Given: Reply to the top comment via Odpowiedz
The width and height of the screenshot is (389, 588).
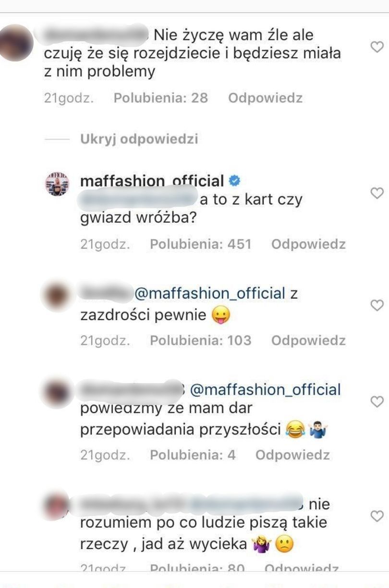Looking at the screenshot, I should (x=265, y=98).
